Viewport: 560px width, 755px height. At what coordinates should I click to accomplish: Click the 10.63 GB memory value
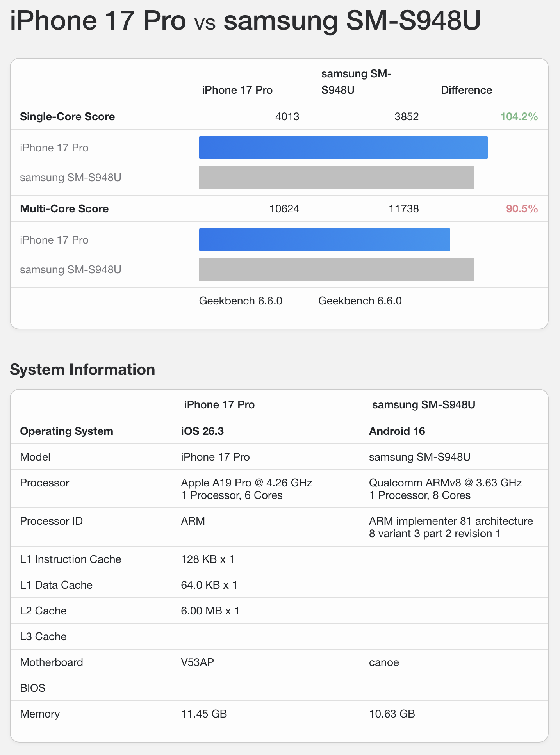(x=392, y=714)
